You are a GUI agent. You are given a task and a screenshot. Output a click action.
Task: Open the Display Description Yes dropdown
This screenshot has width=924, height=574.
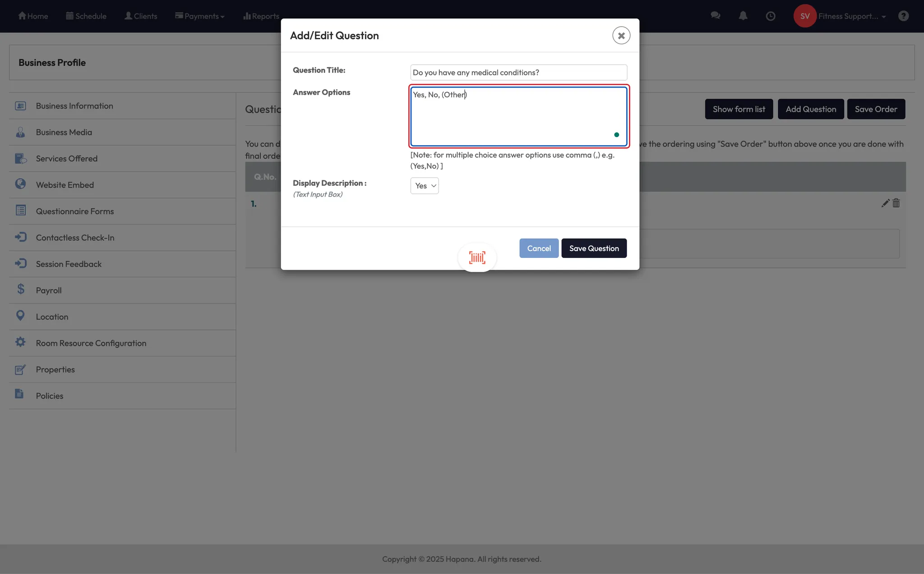[x=424, y=186]
